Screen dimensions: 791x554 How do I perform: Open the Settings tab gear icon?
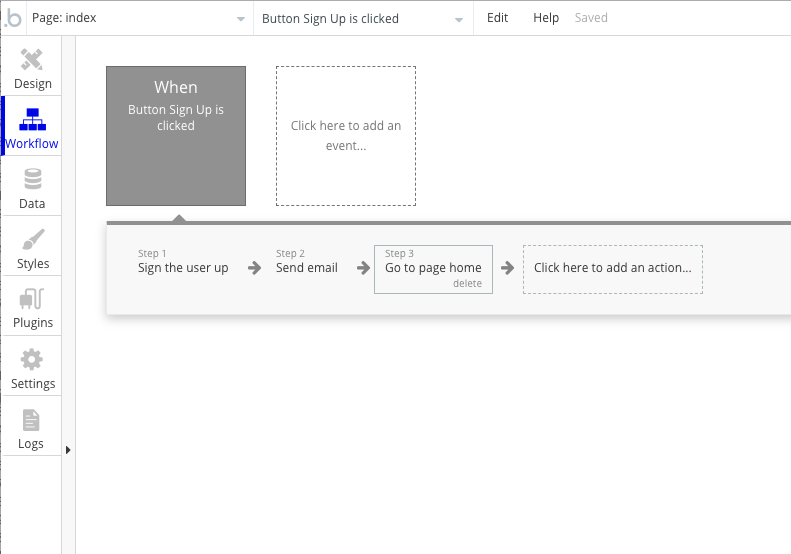tap(32, 360)
